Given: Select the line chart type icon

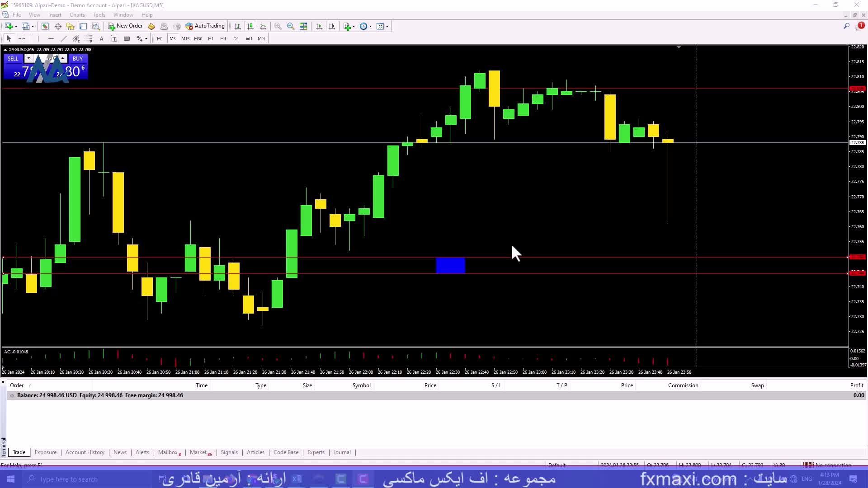Looking at the screenshot, I should tap(264, 26).
